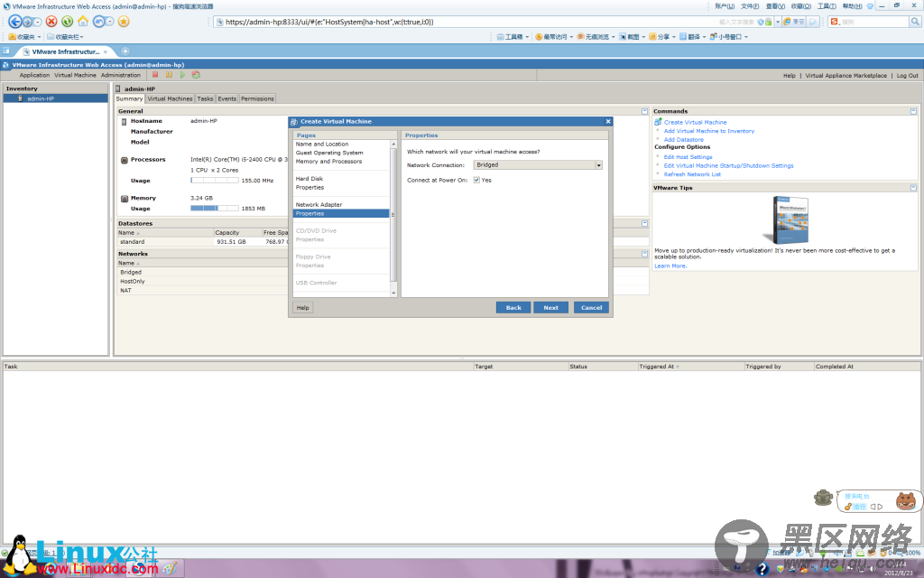Image resolution: width=924 pixels, height=578 pixels.
Task: Click Log Out link
Action: [908, 76]
